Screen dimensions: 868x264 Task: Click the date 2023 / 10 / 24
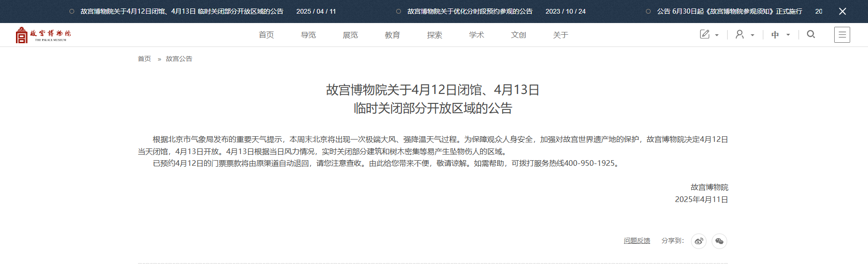[x=566, y=11]
